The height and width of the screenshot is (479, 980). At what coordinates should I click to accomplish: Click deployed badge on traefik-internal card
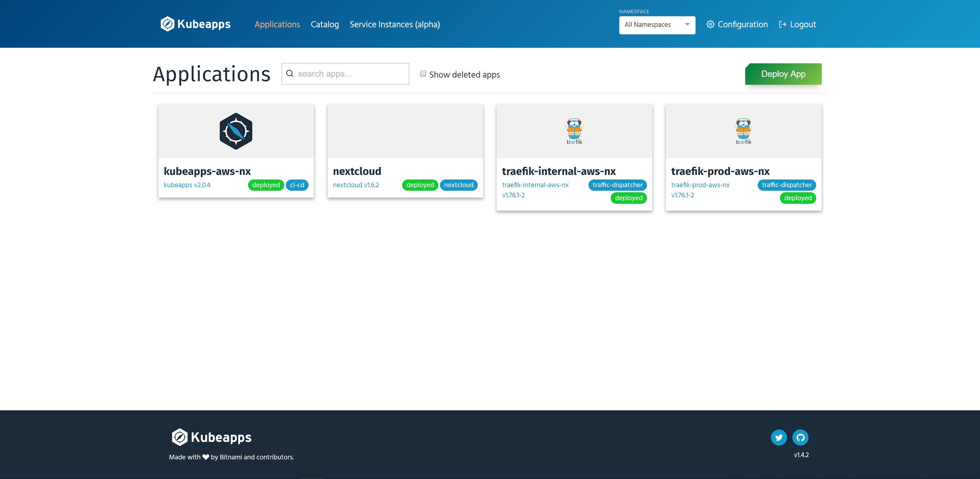click(629, 198)
